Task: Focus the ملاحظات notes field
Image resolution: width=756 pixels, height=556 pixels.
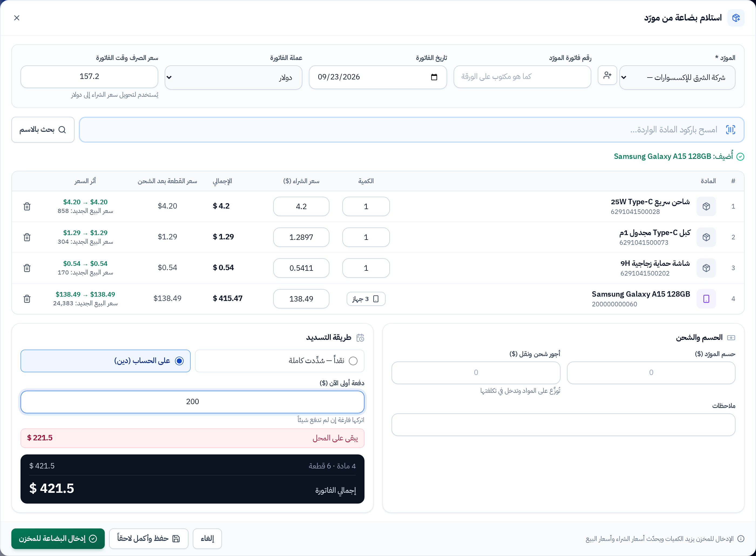Action: click(x=563, y=425)
